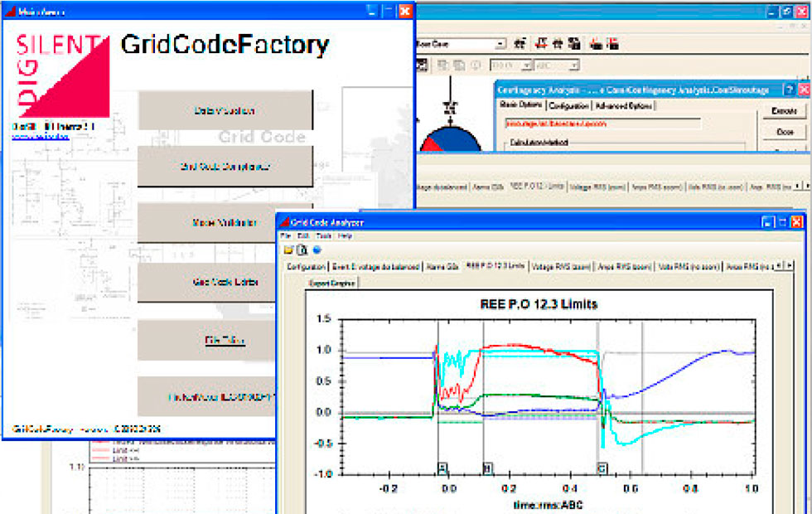Click the document icon in Grid Code Analyzer toolbar
This screenshot has height=514, width=812.
[x=302, y=250]
